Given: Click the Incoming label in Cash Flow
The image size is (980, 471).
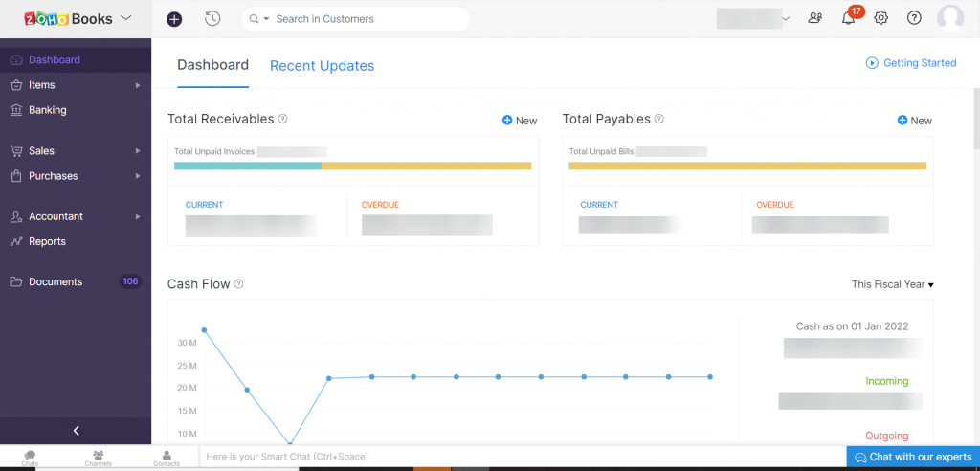Looking at the screenshot, I should [887, 382].
